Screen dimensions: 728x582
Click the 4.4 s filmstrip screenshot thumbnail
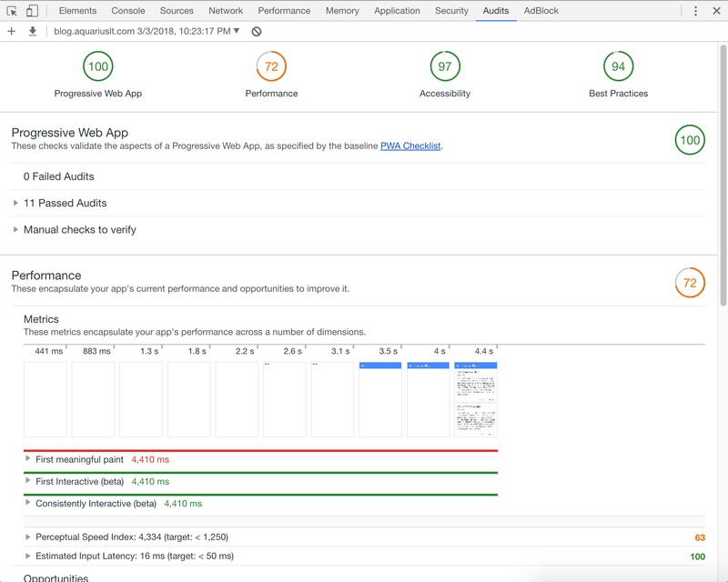click(476, 398)
